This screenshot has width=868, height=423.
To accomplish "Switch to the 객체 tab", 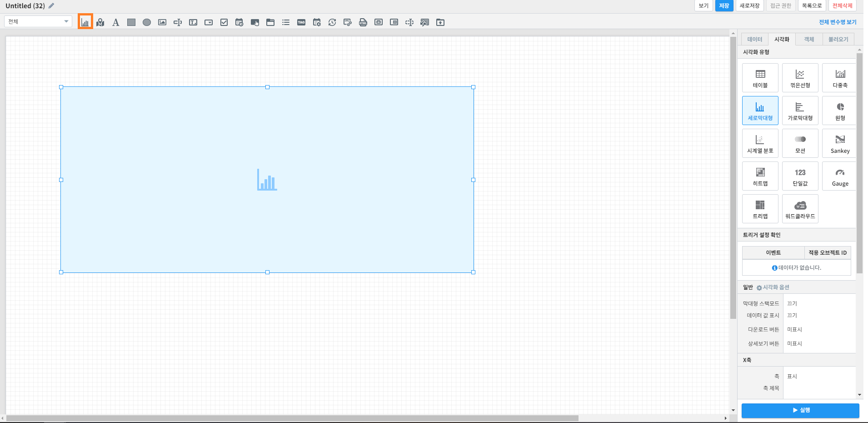I will coord(809,39).
